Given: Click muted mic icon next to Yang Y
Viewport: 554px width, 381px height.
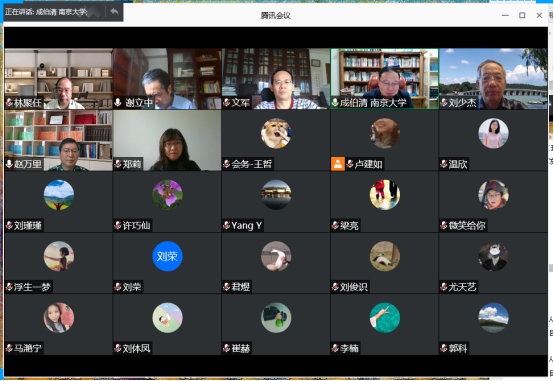Looking at the screenshot, I should 227,225.
